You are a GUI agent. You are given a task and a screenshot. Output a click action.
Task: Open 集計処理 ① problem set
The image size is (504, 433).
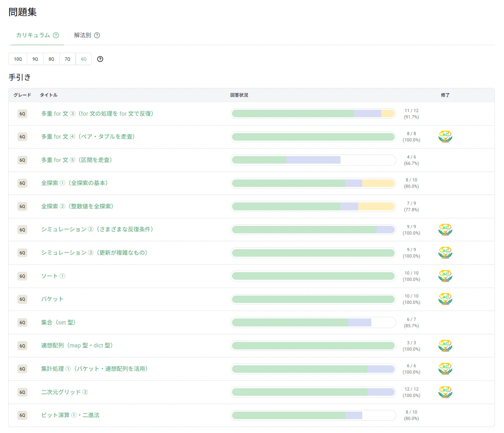[x=95, y=369]
